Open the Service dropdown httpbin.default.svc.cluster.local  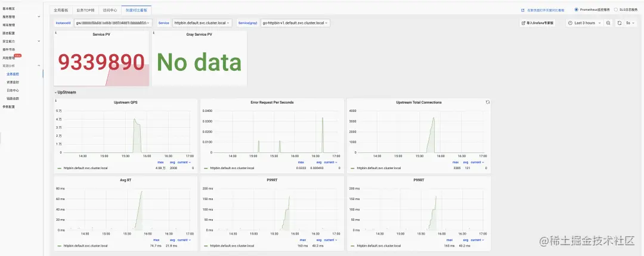[202, 23]
